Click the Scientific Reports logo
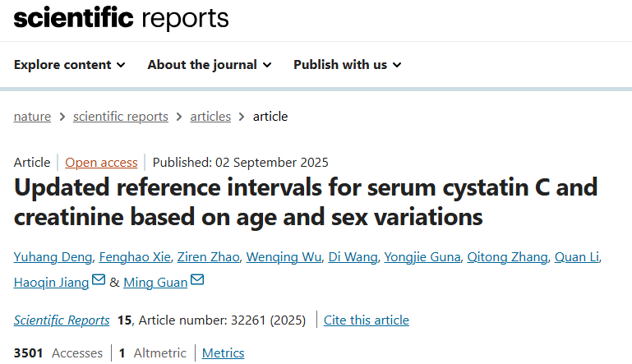632x364 pixels. (121, 19)
